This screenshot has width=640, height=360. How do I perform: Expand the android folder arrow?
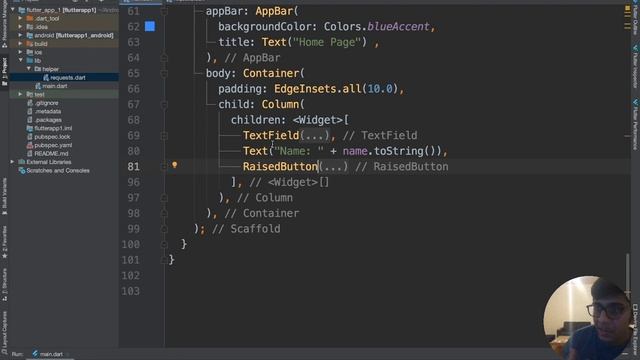[20, 35]
